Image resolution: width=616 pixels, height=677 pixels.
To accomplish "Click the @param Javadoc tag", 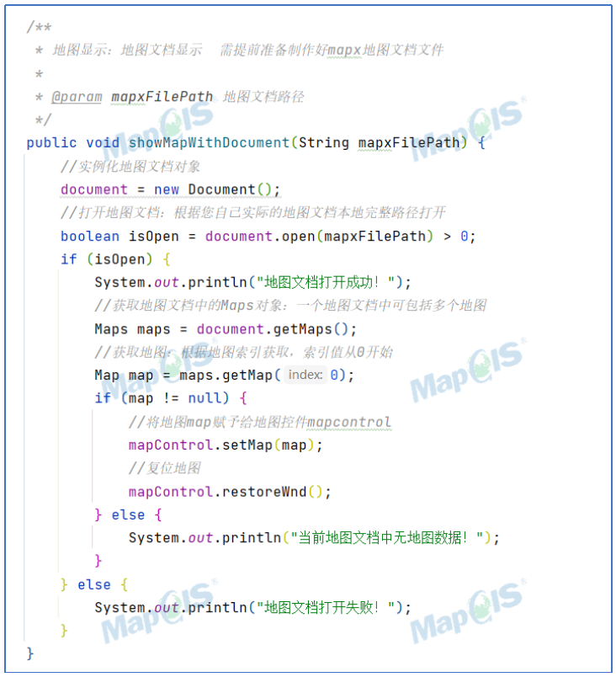I will (77, 97).
